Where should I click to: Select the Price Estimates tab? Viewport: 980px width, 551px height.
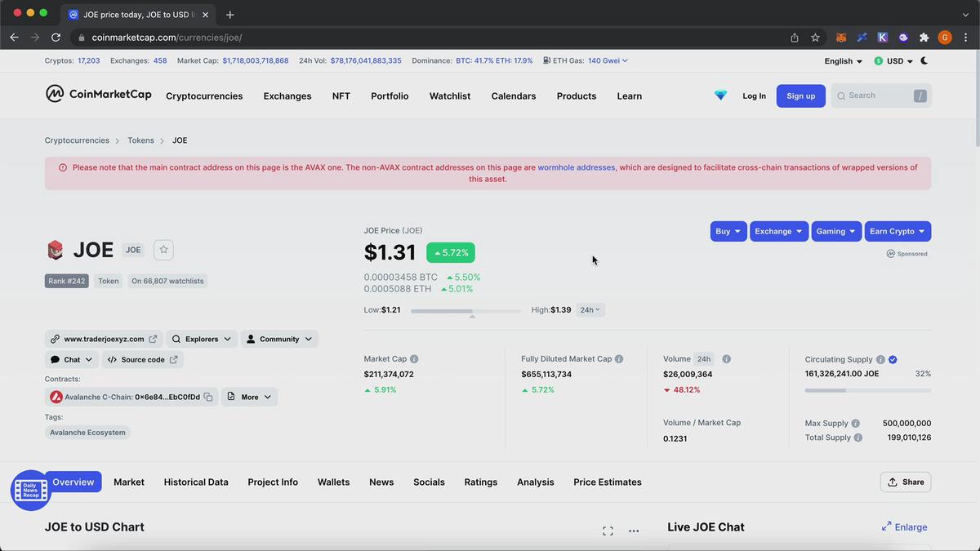click(608, 482)
